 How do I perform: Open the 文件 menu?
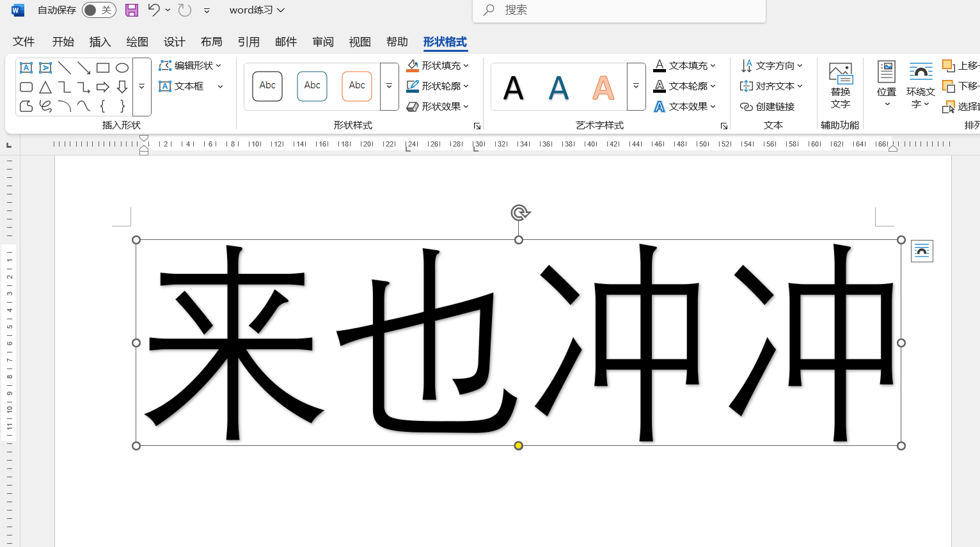click(24, 42)
